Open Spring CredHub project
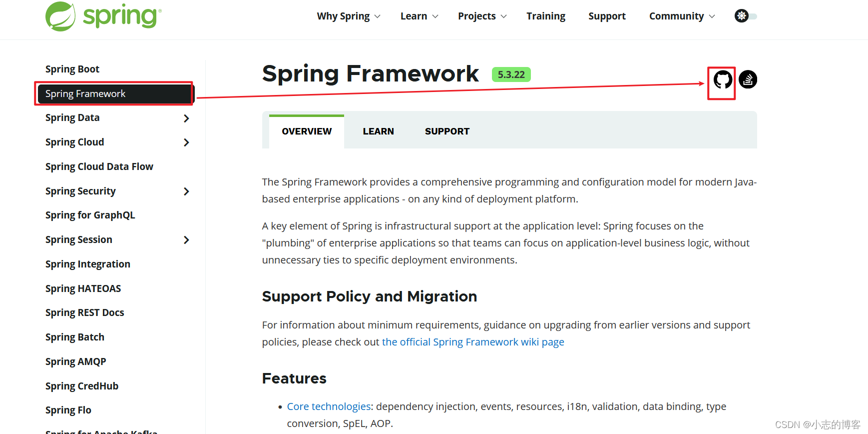Viewport: 868px width, 434px height. (x=82, y=386)
